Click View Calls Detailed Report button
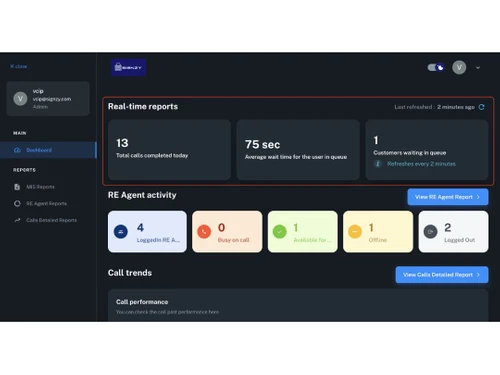The image size is (500, 375). pos(442,275)
